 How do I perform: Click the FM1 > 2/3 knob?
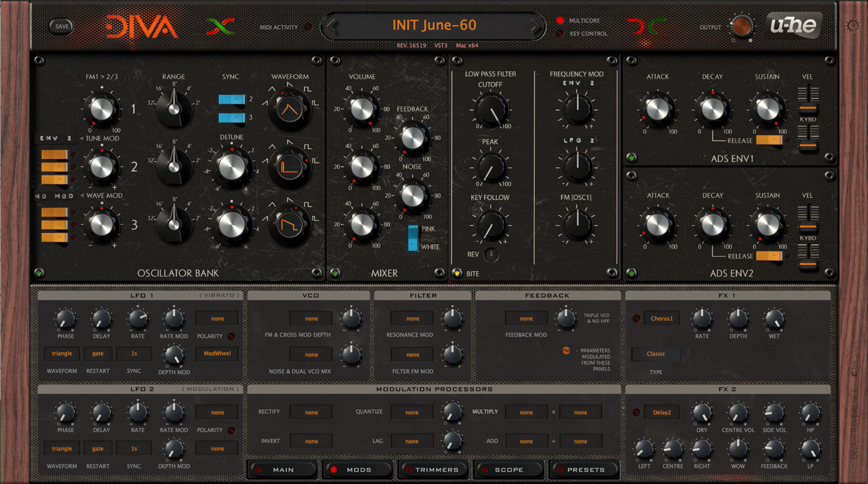[x=102, y=109]
